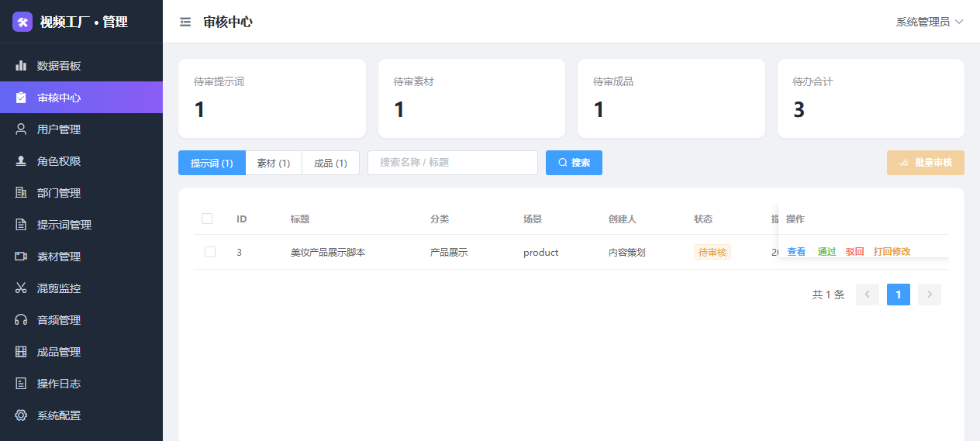The width and height of the screenshot is (980, 441).
Task: Focus the 搜索名称 / 标题 search field
Action: 453,163
